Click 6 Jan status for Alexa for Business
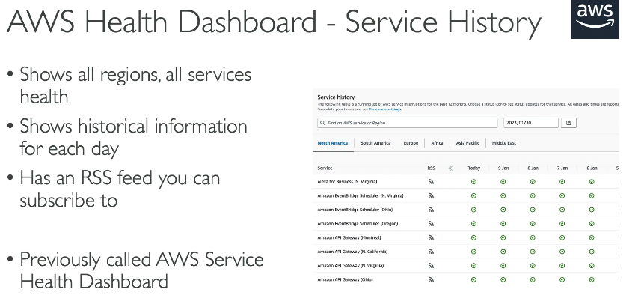644x304 pixels. click(592, 182)
